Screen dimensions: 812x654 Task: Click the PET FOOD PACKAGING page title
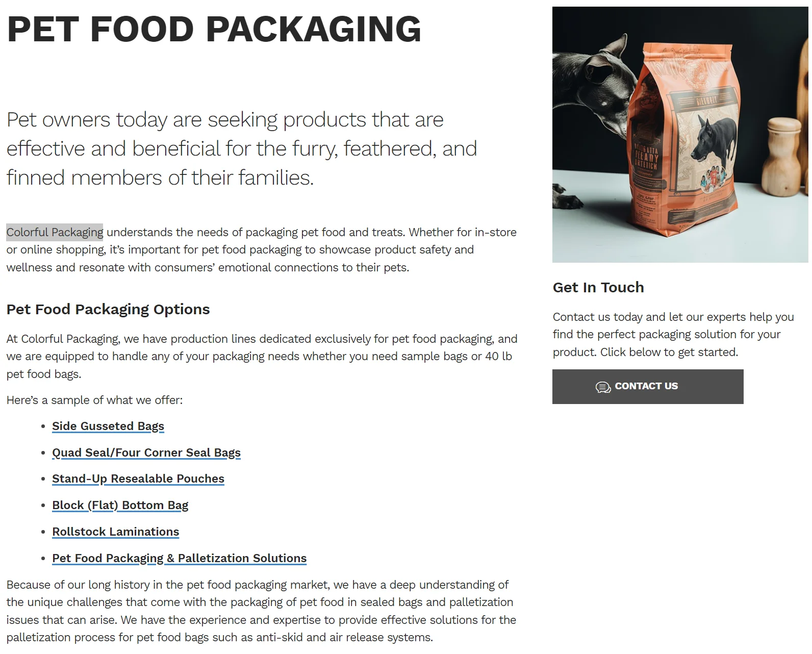pyautogui.click(x=214, y=29)
